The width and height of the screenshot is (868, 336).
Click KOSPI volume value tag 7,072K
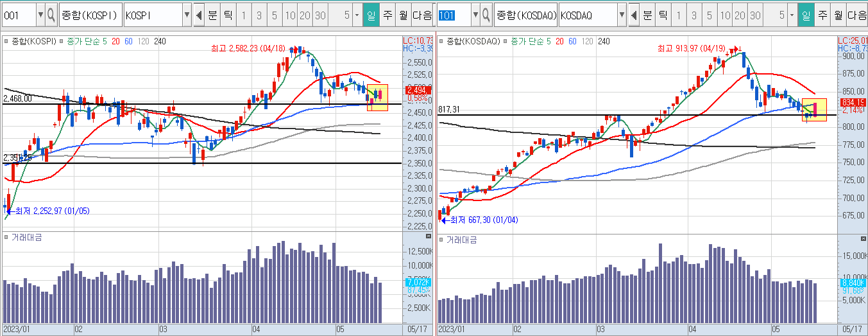(x=419, y=283)
